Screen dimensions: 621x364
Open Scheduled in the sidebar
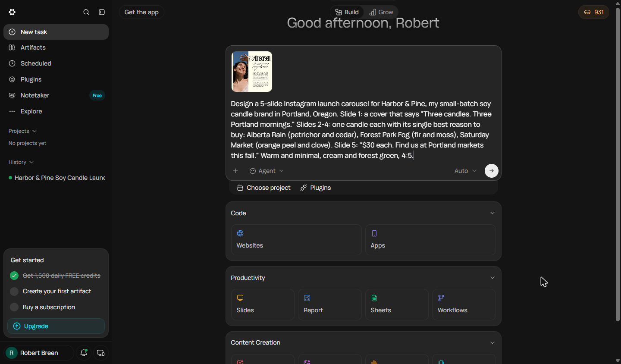[56, 63]
